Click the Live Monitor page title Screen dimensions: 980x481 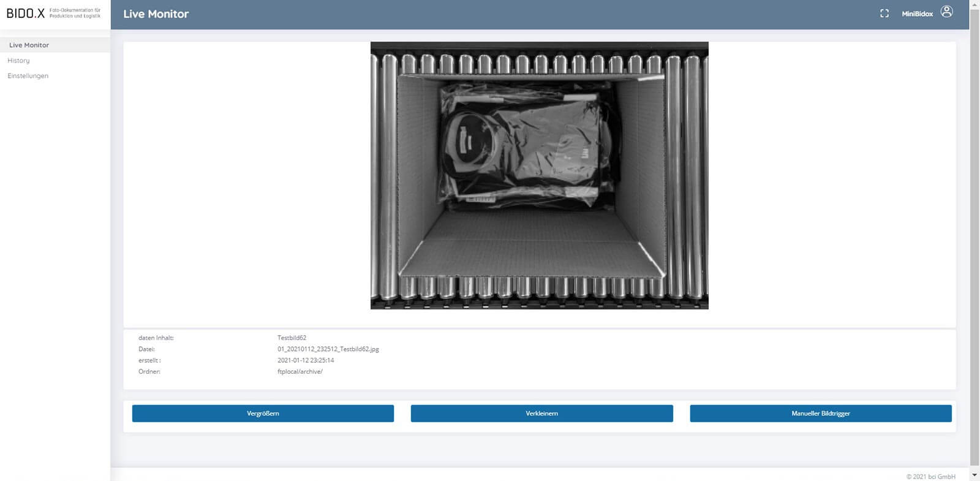click(156, 14)
